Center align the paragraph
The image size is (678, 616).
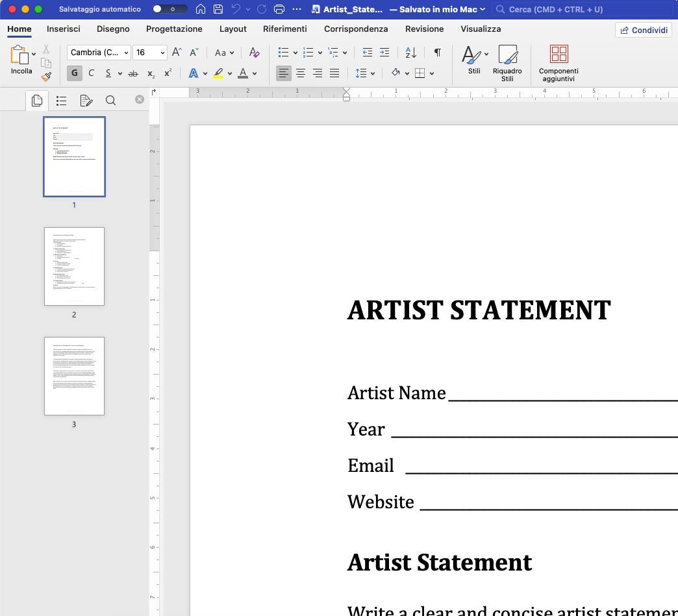pos(301,73)
